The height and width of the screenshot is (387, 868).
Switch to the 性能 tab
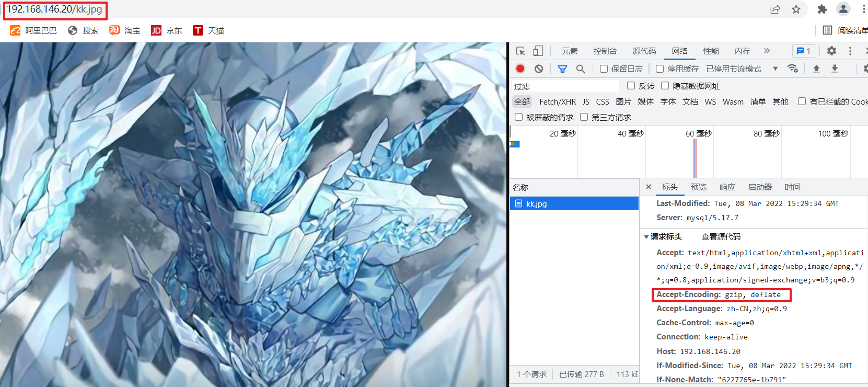tap(711, 51)
